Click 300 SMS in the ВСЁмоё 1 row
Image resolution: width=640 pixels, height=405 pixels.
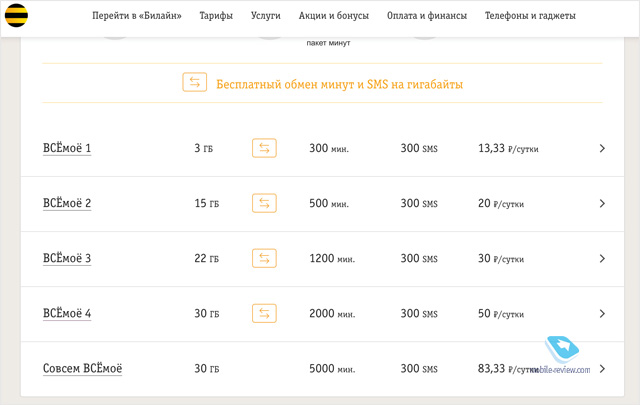tap(419, 148)
